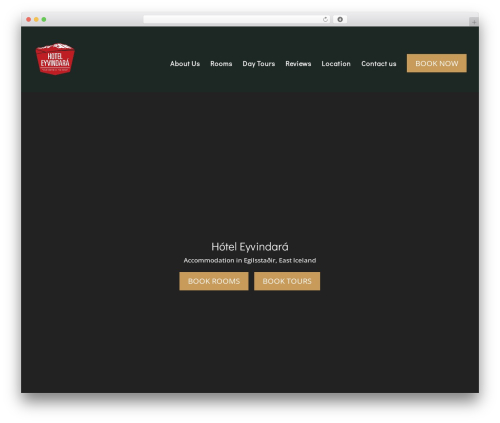Click the BOOK TOURS button
This screenshot has height=423, width=500.
pos(287,281)
